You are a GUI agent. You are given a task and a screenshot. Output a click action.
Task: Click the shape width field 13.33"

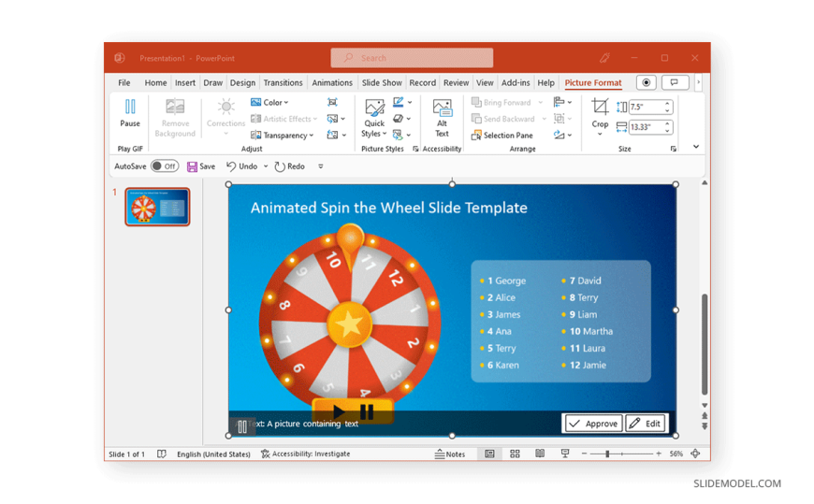pyautogui.click(x=646, y=126)
